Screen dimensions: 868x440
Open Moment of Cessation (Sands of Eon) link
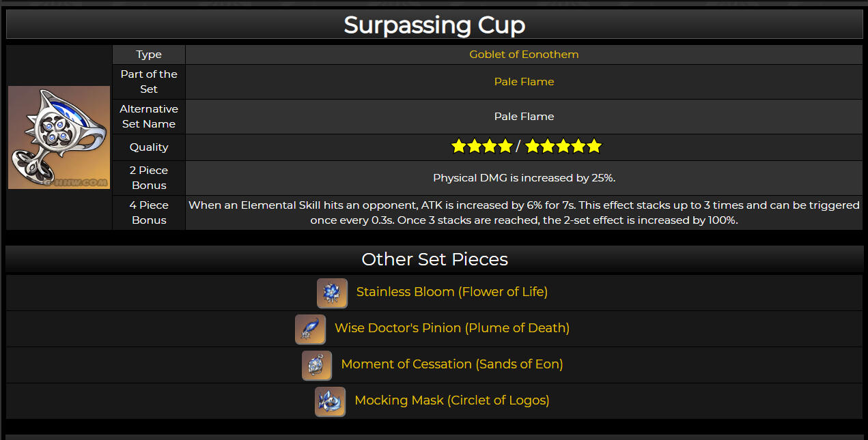pos(451,364)
